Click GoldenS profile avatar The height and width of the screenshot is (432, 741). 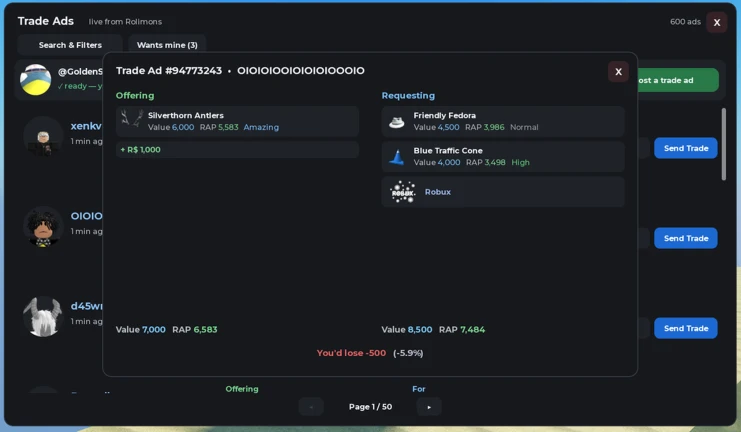pyautogui.click(x=35, y=79)
